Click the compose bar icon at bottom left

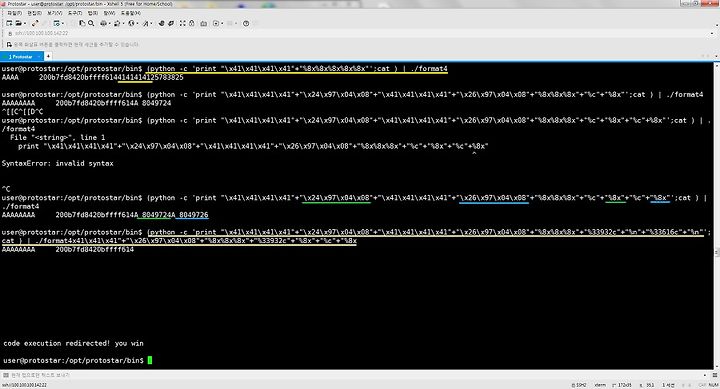[6, 375]
